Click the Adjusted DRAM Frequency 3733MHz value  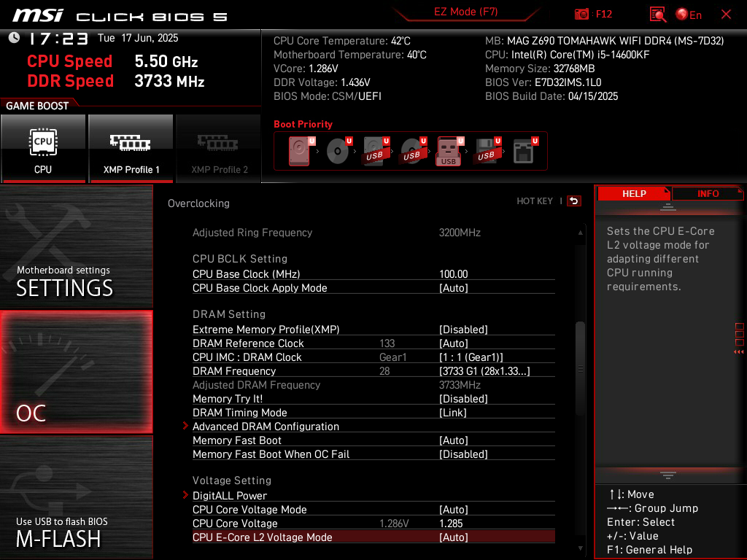click(460, 385)
